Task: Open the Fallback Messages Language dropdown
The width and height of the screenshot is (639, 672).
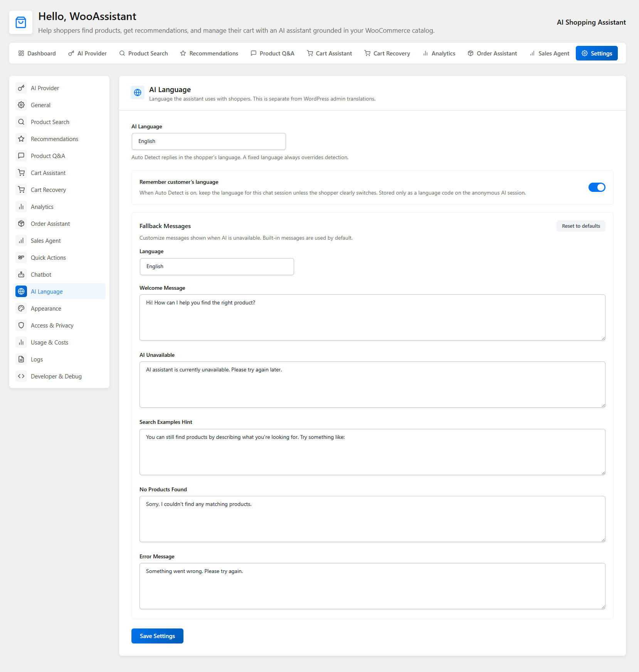Action: tap(217, 267)
